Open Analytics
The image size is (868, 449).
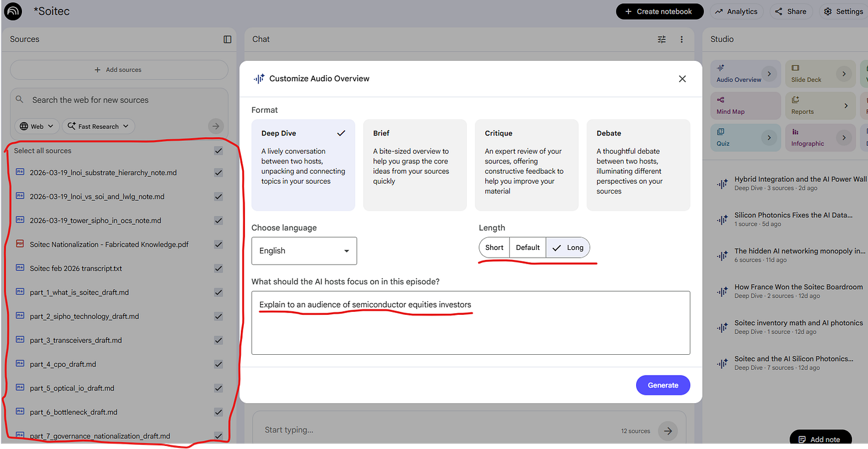(736, 11)
